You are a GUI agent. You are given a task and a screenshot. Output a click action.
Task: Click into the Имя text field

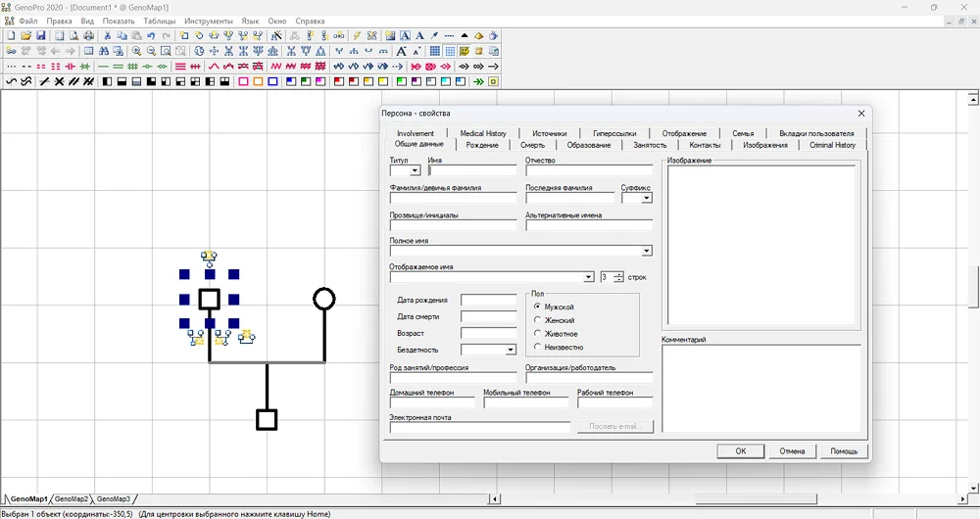tap(472, 170)
